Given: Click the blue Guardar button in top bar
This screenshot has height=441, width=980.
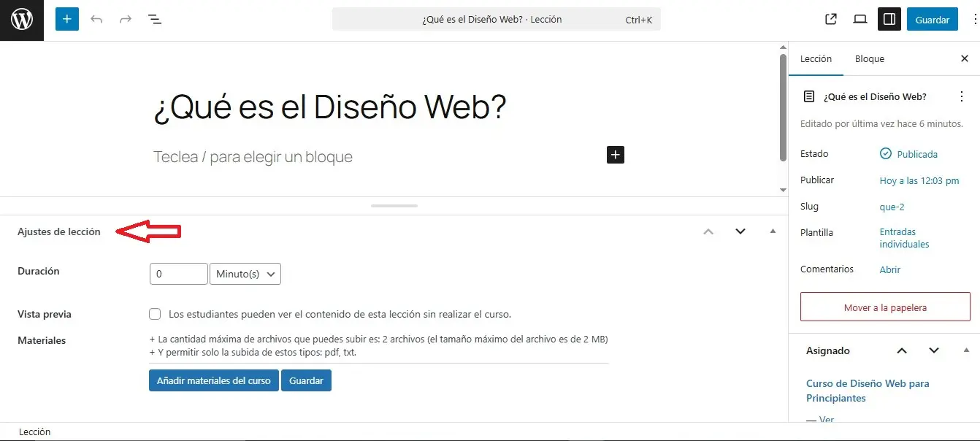Looking at the screenshot, I should (933, 20).
